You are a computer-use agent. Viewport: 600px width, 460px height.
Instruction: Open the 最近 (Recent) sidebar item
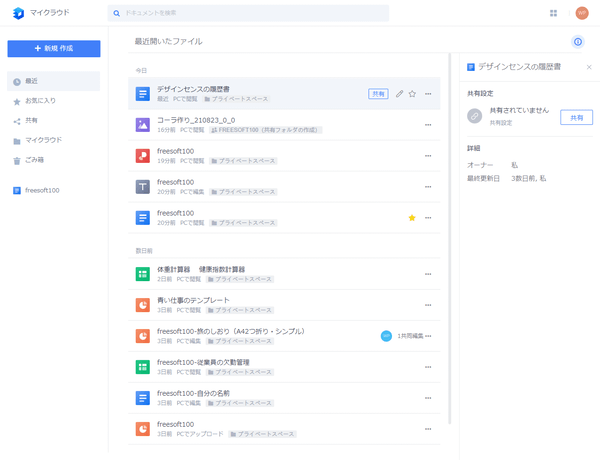[x=32, y=81]
